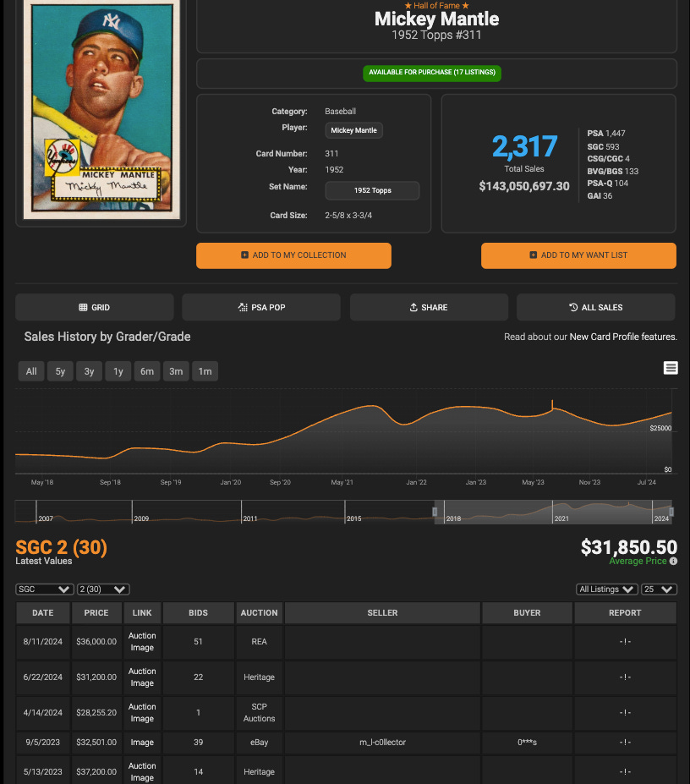Click the 2,317 Total Sales figure
This screenshot has width=690, height=784.
pyautogui.click(x=524, y=146)
